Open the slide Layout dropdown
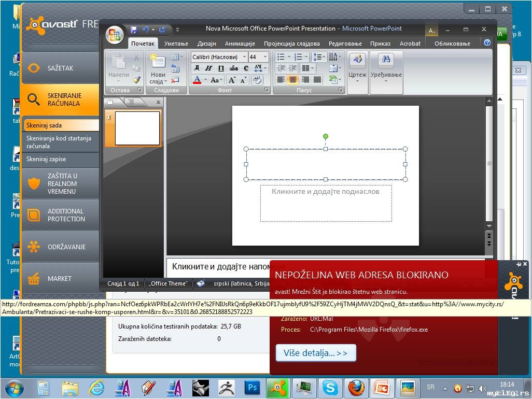This screenshot has height=399, width=532. tap(177, 57)
